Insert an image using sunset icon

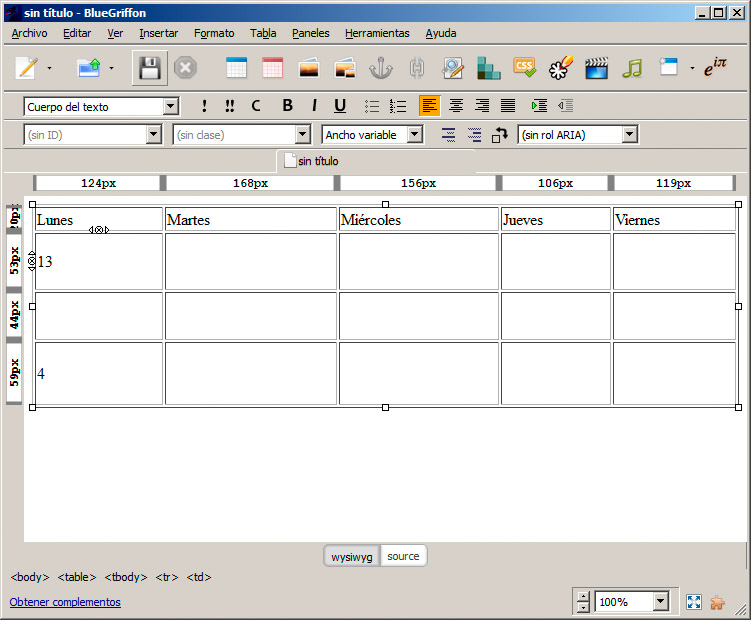308,68
